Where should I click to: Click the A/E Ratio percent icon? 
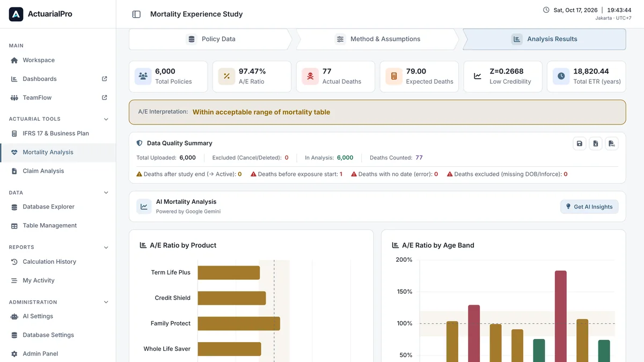pyautogui.click(x=226, y=76)
